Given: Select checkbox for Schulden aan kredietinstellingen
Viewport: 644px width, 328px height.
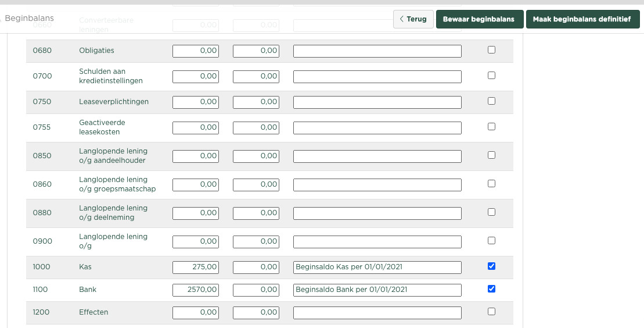Looking at the screenshot, I should pos(491,76).
